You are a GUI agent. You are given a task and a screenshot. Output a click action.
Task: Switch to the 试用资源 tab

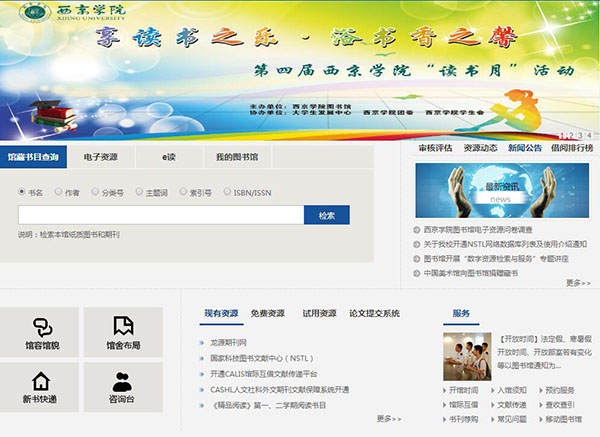319,313
